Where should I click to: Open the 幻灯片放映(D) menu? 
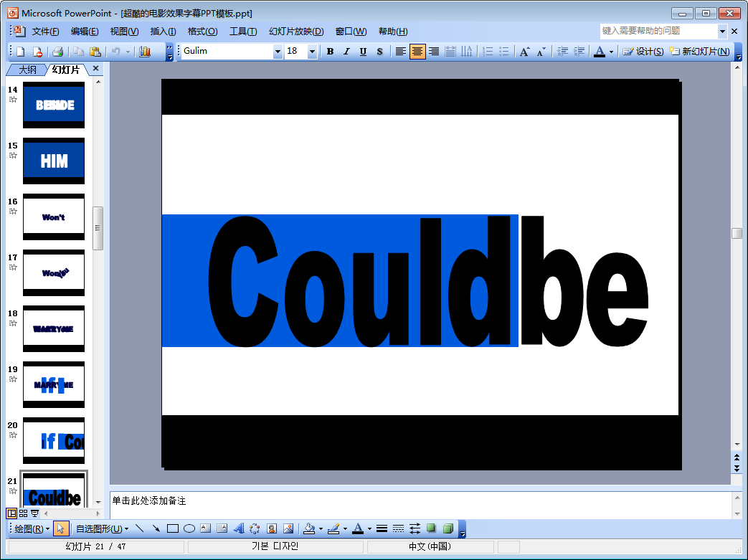point(296,32)
